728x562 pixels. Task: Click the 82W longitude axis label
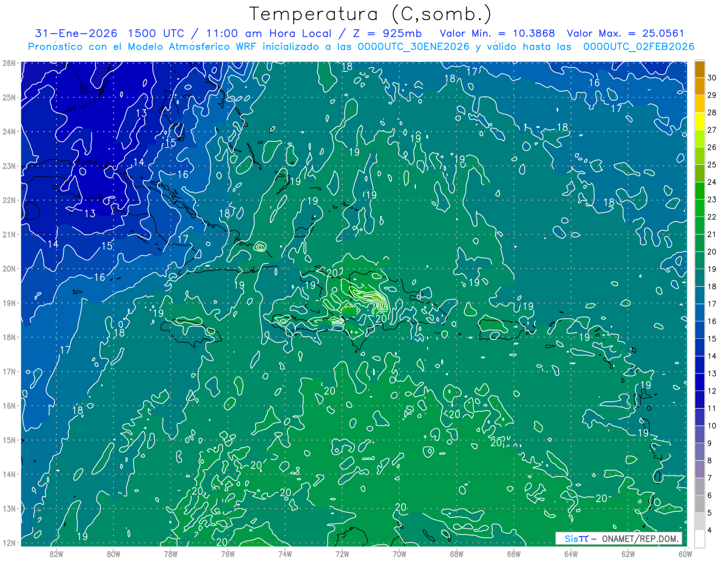click(56, 554)
